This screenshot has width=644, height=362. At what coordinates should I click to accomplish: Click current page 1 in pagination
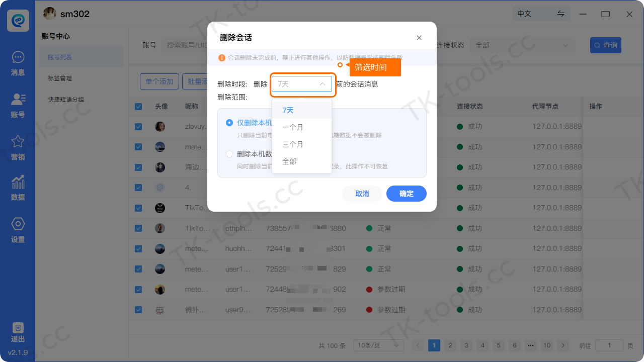434,345
